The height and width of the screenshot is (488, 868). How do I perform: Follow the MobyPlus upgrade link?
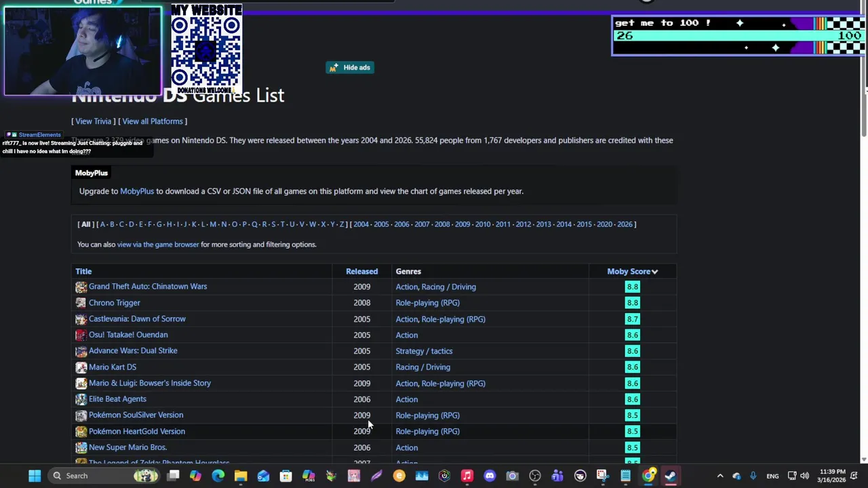pyautogui.click(x=137, y=191)
